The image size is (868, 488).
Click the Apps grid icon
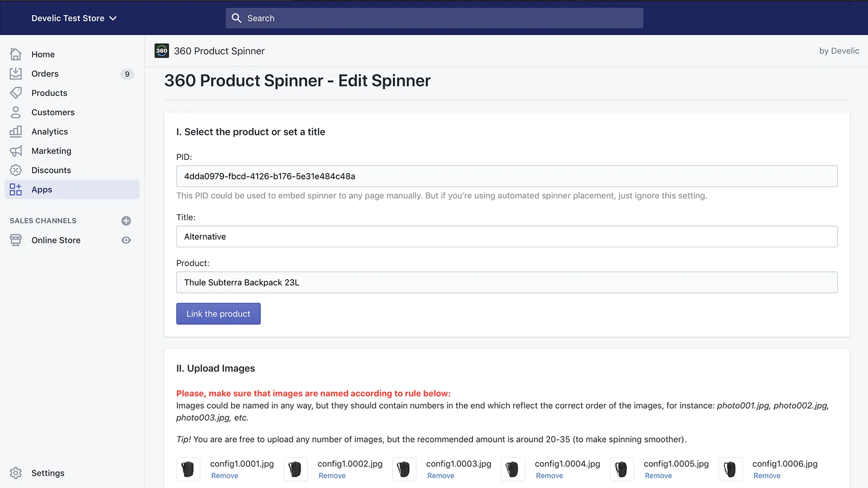(x=16, y=189)
